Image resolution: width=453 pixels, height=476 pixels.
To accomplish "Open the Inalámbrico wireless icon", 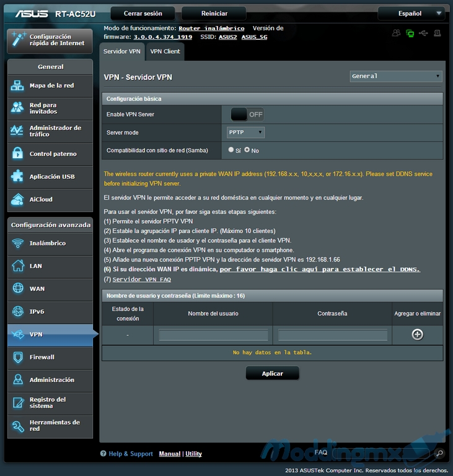I will point(17,243).
